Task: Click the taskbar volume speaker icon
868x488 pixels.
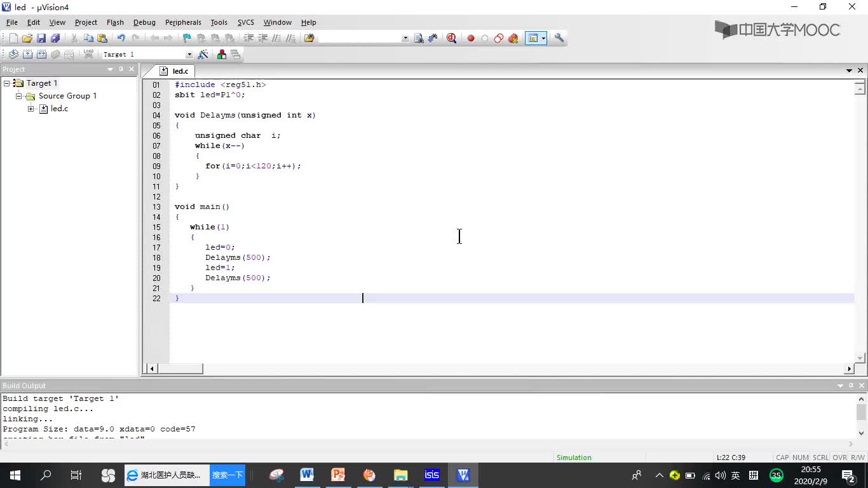Action: [720, 475]
